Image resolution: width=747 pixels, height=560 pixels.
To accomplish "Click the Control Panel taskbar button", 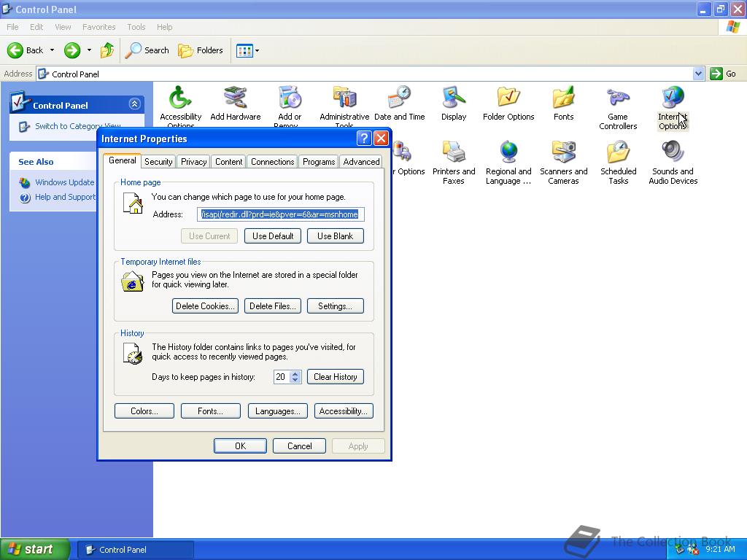I will point(135,550).
